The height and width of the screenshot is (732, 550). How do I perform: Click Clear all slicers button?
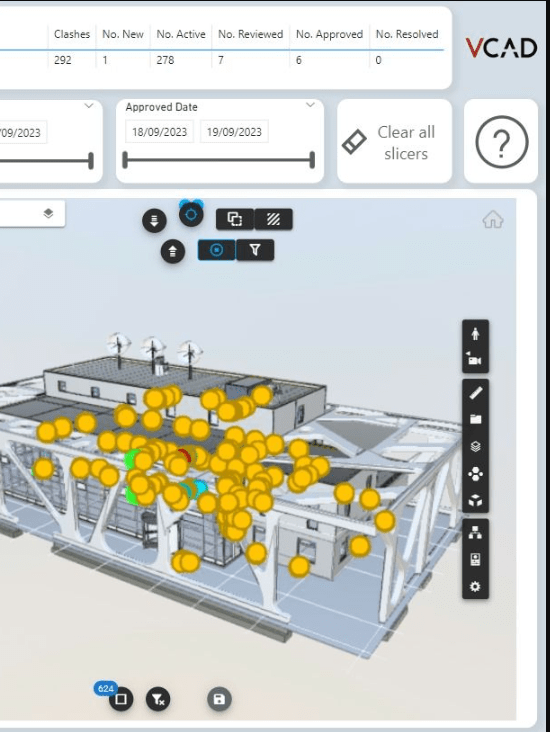tap(395, 141)
